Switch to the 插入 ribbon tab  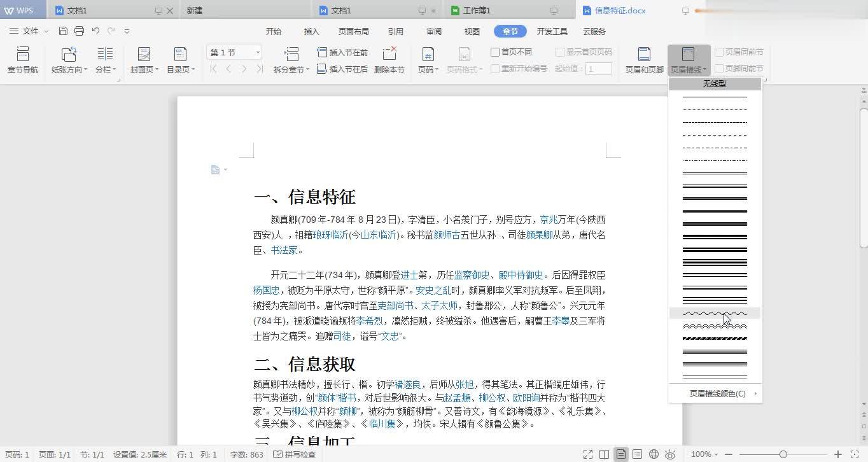pyautogui.click(x=311, y=31)
